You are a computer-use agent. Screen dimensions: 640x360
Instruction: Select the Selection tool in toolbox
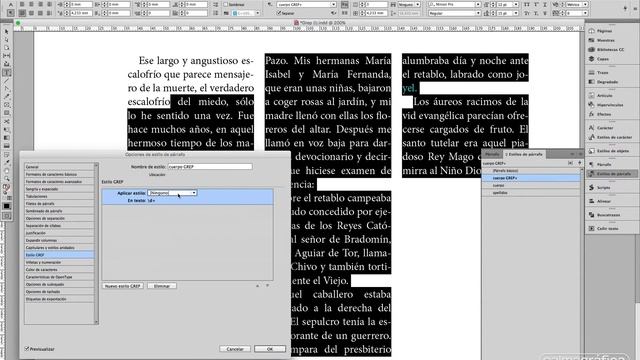tap(7, 31)
